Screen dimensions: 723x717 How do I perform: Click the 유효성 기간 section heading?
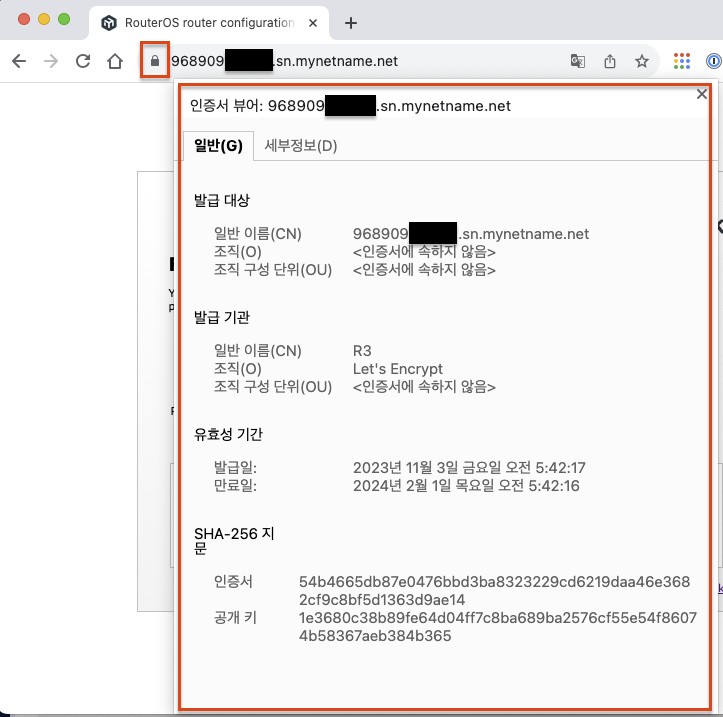(228, 434)
